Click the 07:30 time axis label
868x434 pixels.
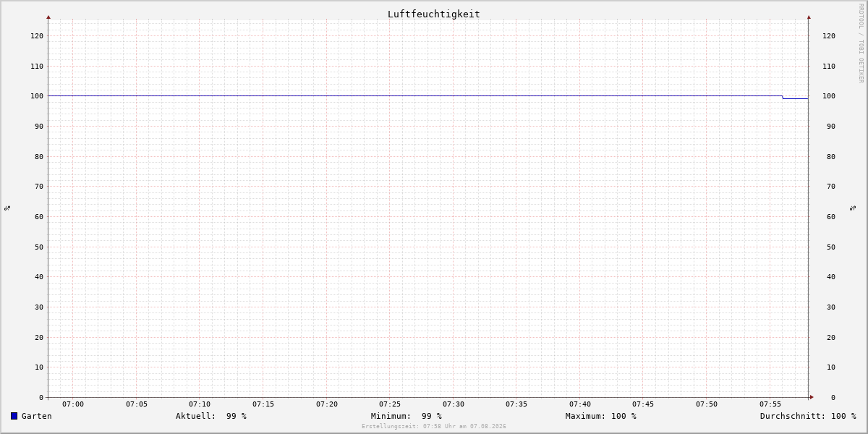pyautogui.click(x=454, y=404)
